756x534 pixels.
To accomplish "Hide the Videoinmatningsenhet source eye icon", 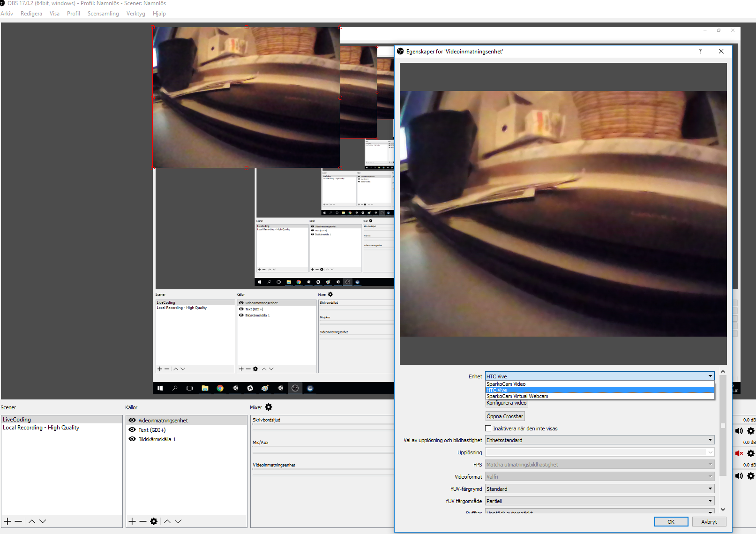I will (132, 421).
